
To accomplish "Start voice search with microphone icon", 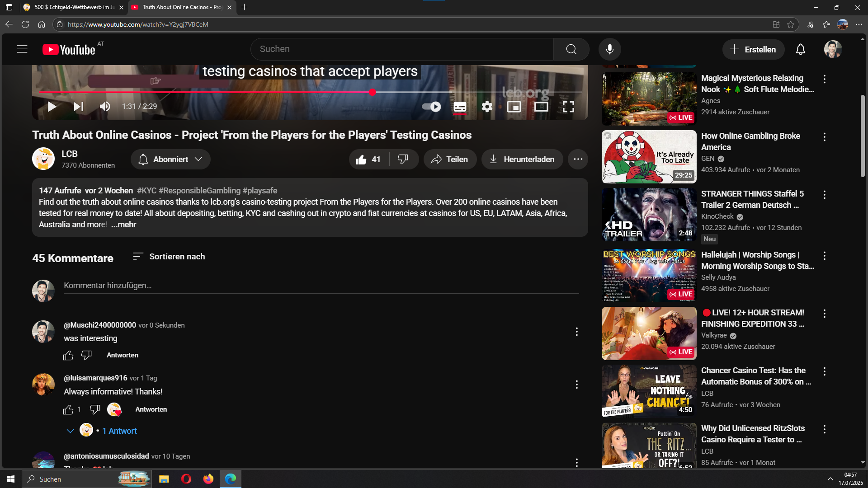I will (x=609, y=49).
